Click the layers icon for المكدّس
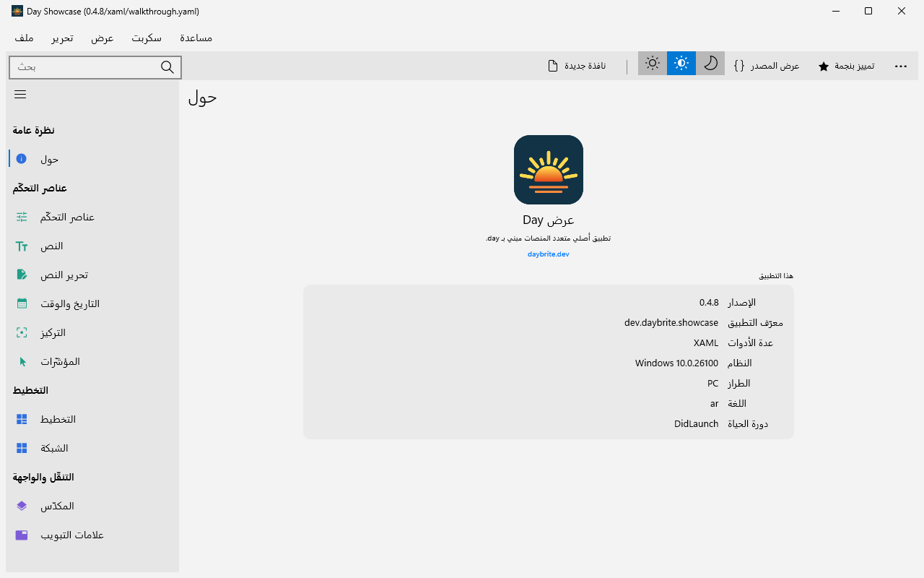 22,506
